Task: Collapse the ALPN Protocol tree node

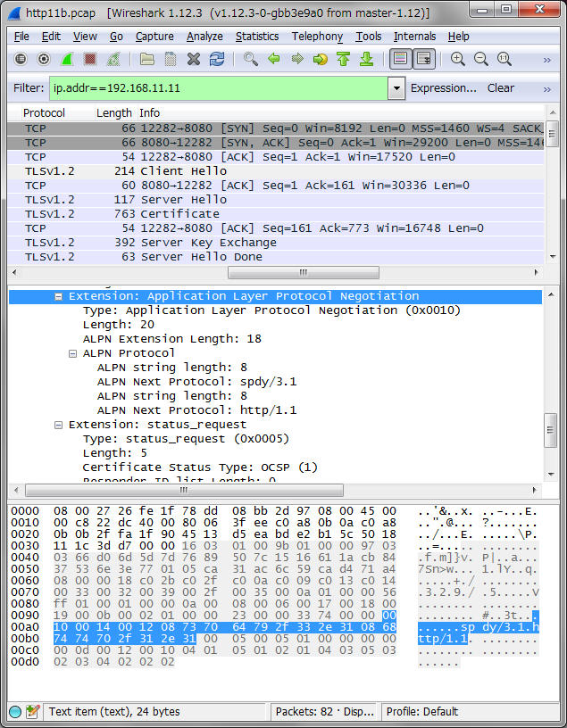Action: click(73, 353)
